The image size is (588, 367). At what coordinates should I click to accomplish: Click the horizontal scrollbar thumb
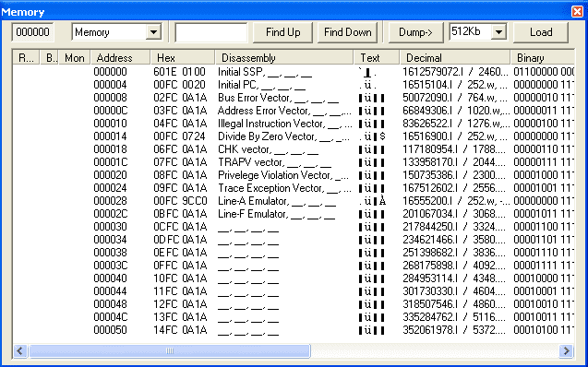[170, 351]
